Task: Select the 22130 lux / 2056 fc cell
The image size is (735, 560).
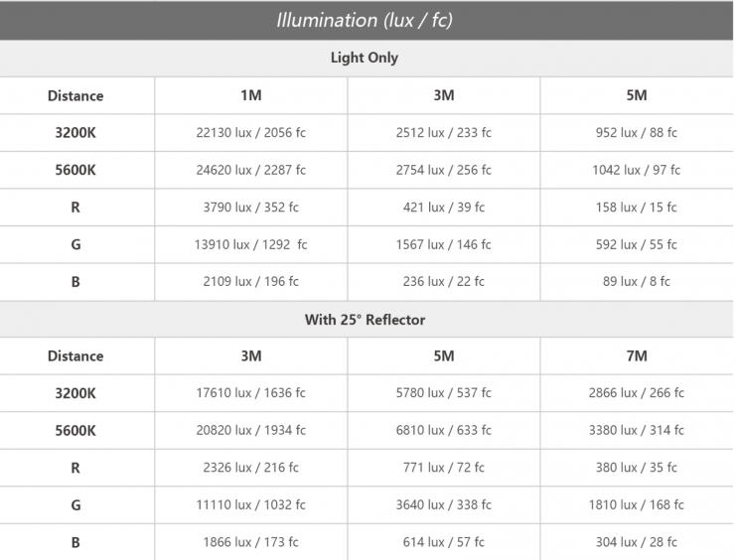Action: pyautogui.click(x=251, y=132)
